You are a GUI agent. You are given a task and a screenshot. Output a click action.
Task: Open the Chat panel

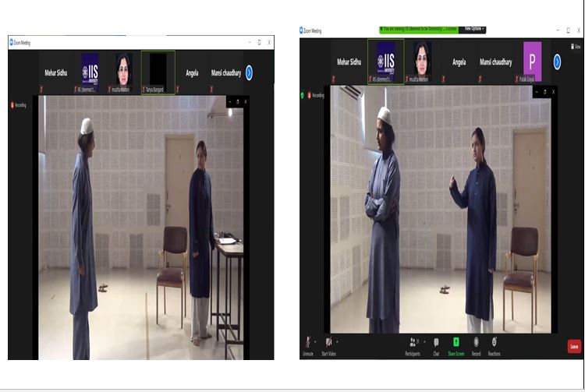point(436,343)
